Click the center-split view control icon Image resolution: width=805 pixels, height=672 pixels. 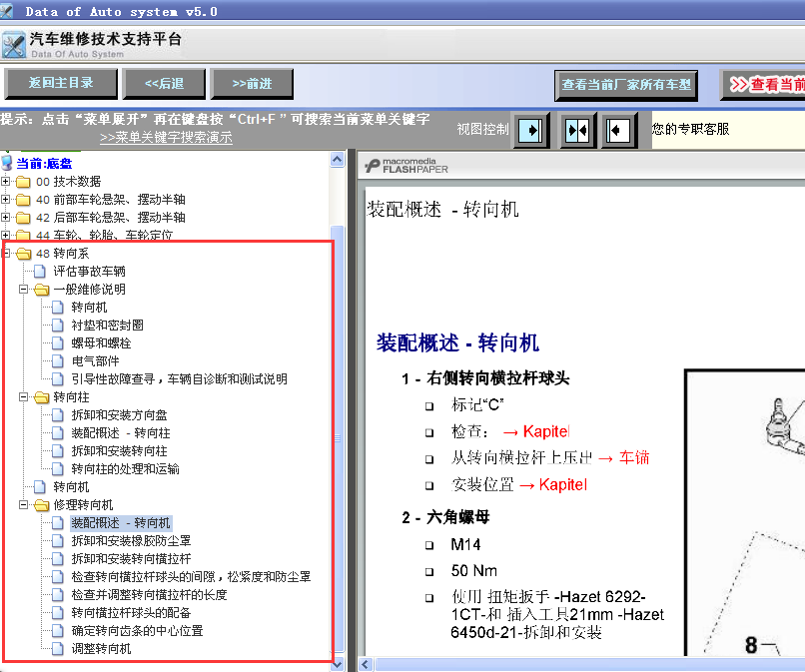click(x=577, y=131)
